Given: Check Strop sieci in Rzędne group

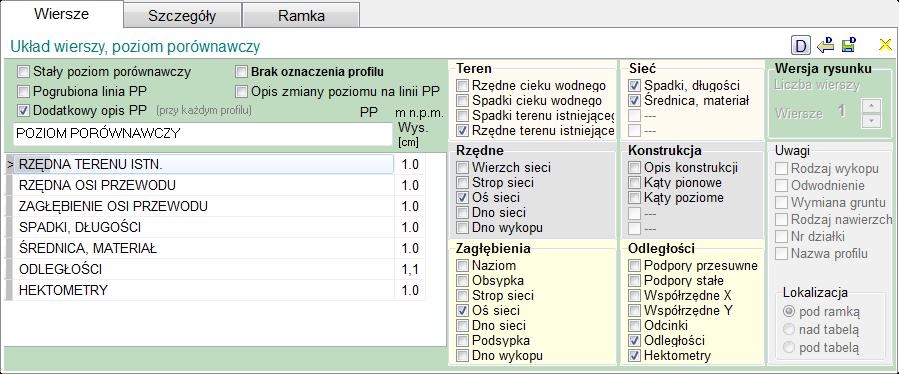Looking at the screenshot, I should 462,183.
